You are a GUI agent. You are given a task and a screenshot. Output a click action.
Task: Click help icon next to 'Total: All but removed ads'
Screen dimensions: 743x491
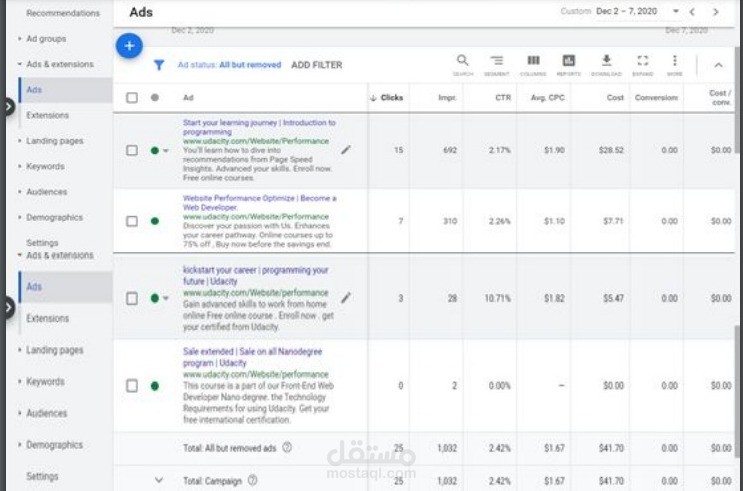[287, 447]
